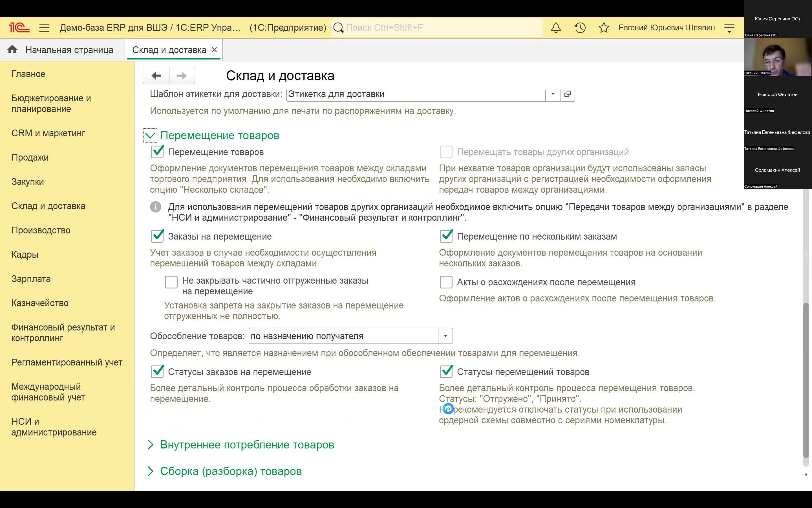Expand Внутреннее потребление товаров section
The width and height of the screenshot is (812, 508).
[x=150, y=444]
